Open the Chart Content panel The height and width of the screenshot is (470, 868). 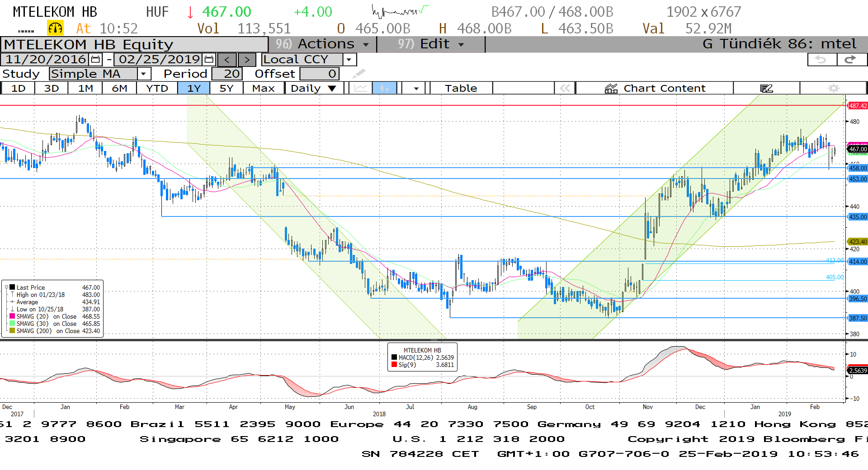[655, 88]
